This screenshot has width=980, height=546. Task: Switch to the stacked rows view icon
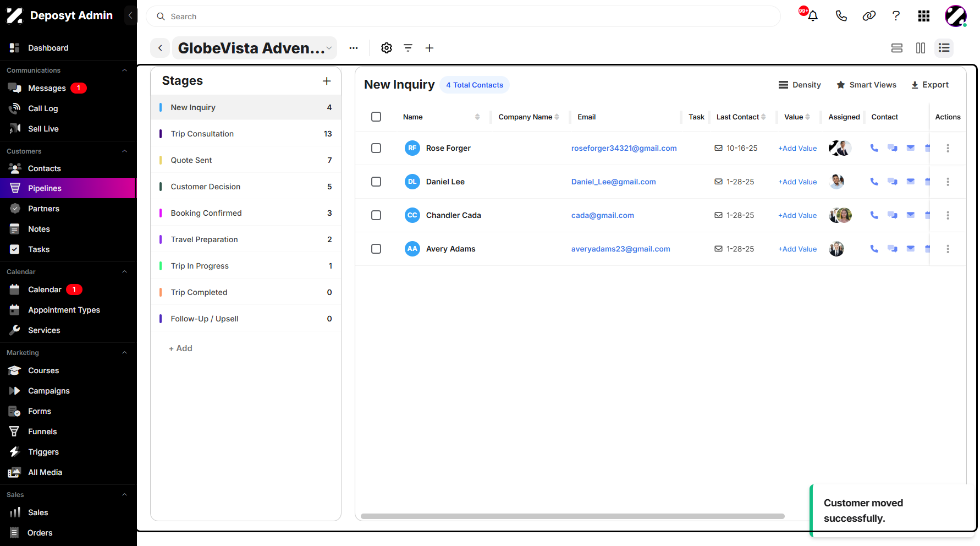click(897, 48)
